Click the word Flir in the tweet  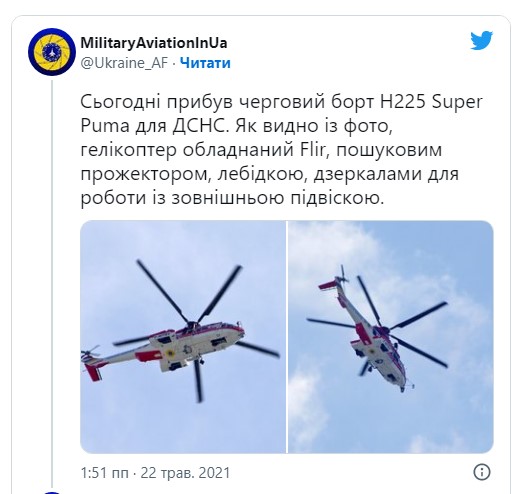point(312,150)
